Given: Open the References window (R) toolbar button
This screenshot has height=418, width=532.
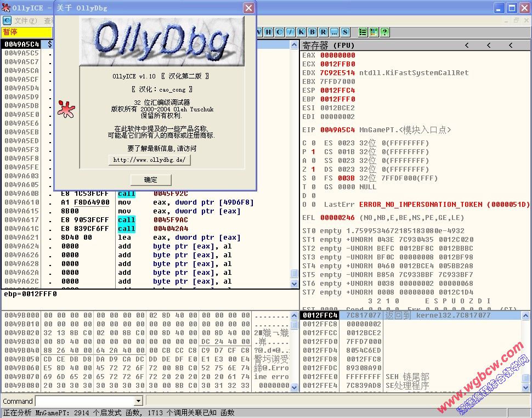Looking at the screenshot, I should [324, 32].
